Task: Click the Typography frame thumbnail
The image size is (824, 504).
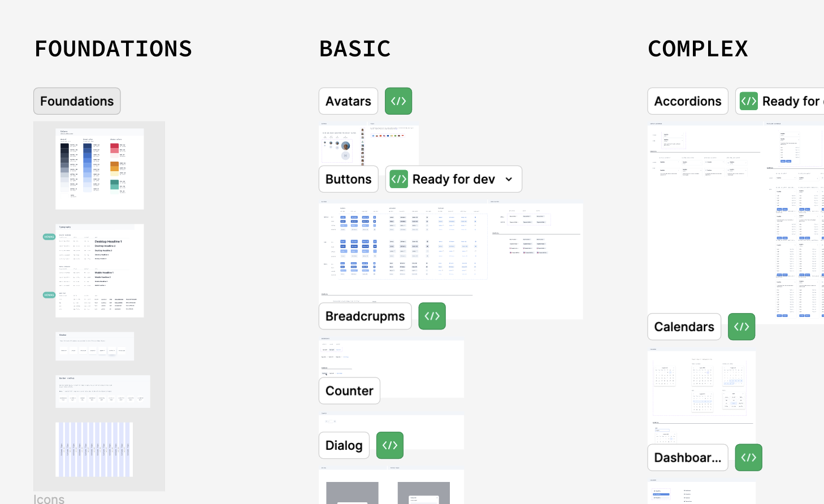Action: 99,271
